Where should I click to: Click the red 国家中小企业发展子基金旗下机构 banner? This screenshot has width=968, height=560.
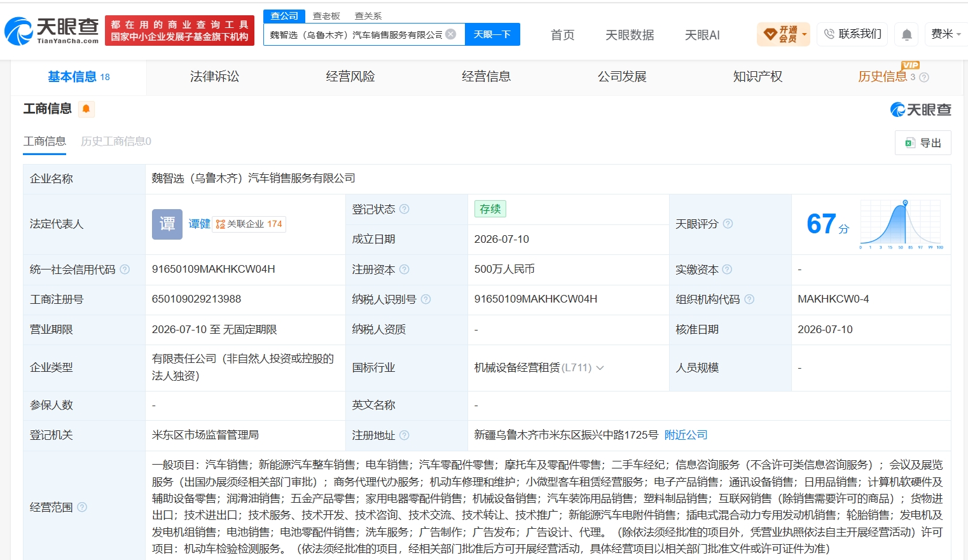coord(179,31)
